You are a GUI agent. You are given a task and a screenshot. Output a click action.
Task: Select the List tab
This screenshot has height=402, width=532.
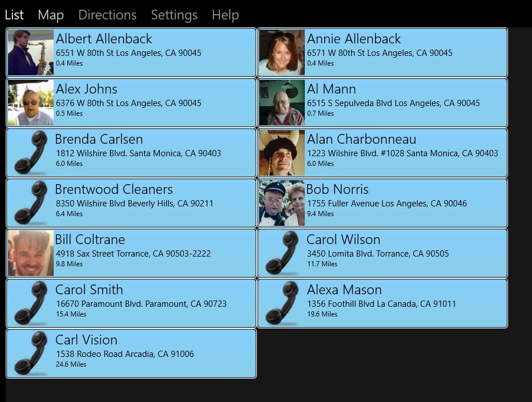click(x=14, y=15)
